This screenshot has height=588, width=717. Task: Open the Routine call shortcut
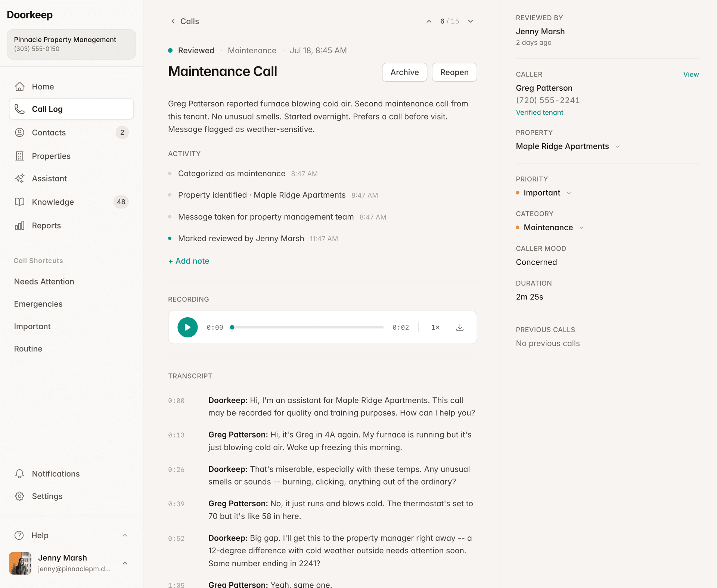coord(28,349)
